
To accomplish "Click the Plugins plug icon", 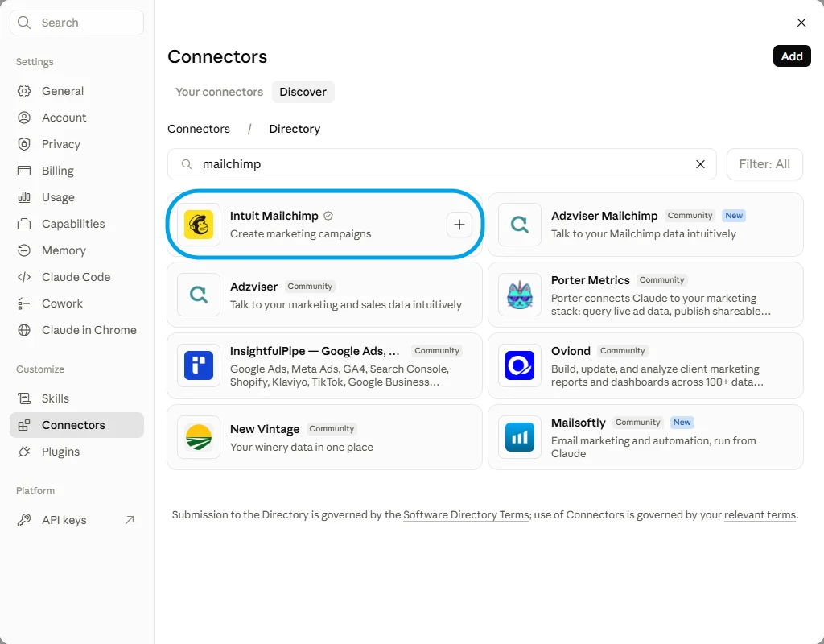I will [x=24, y=452].
